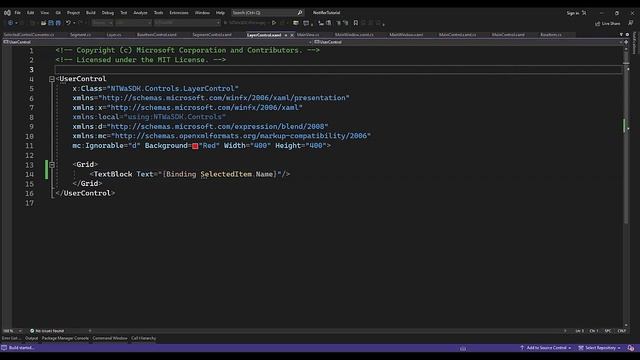Click the Ln 3 line indicator
Viewport: 640px width, 360px height.
(580, 331)
